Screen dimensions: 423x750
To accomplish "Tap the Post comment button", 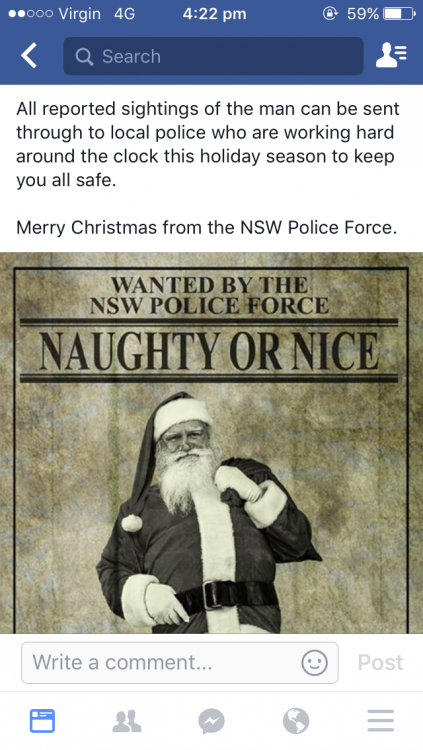I will point(380,663).
